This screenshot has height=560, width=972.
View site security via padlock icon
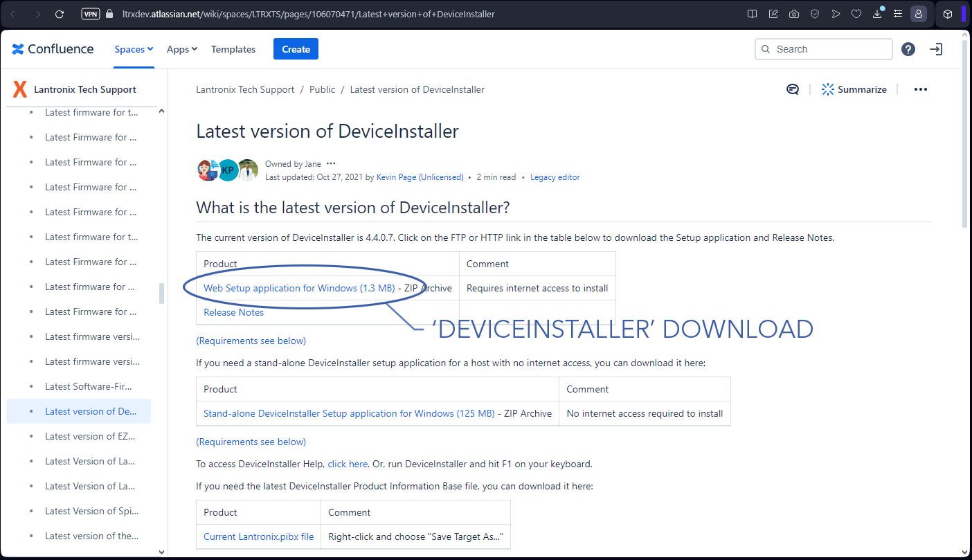pyautogui.click(x=109, y=14)
